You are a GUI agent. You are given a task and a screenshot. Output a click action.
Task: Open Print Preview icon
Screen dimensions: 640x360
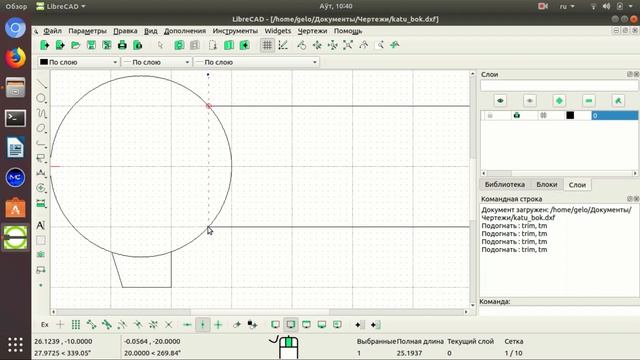pyautogui.click(x=138, y=45)
